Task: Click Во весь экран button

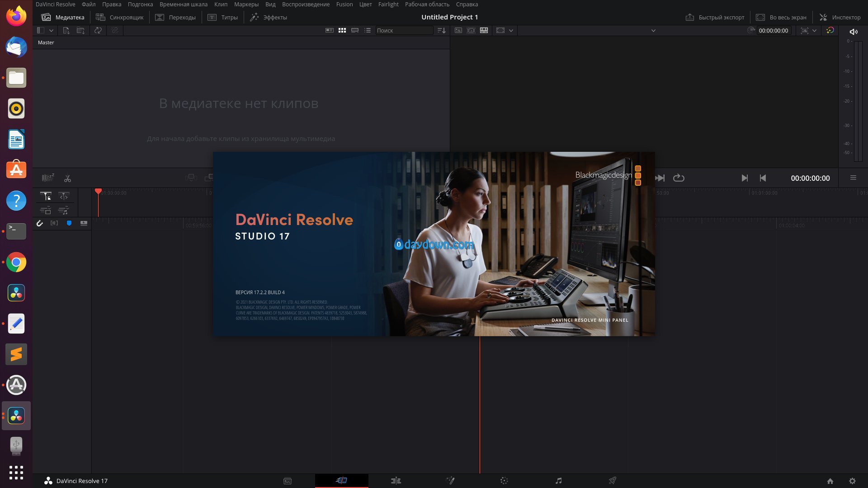Action: [781, 17]
